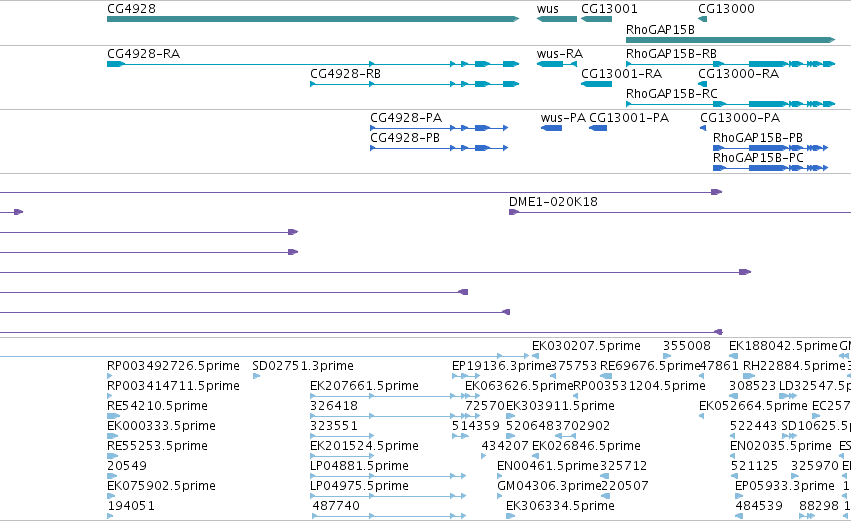Click the DME1-020K18 clone label
Viewport: 851px width, 521px height.
553,202
